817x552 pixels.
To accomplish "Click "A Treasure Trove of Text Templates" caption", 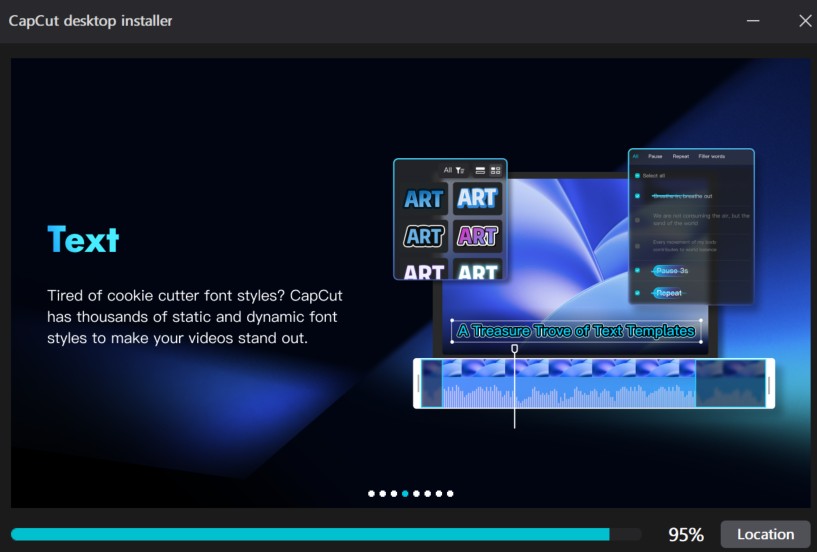I will point(576,331).
